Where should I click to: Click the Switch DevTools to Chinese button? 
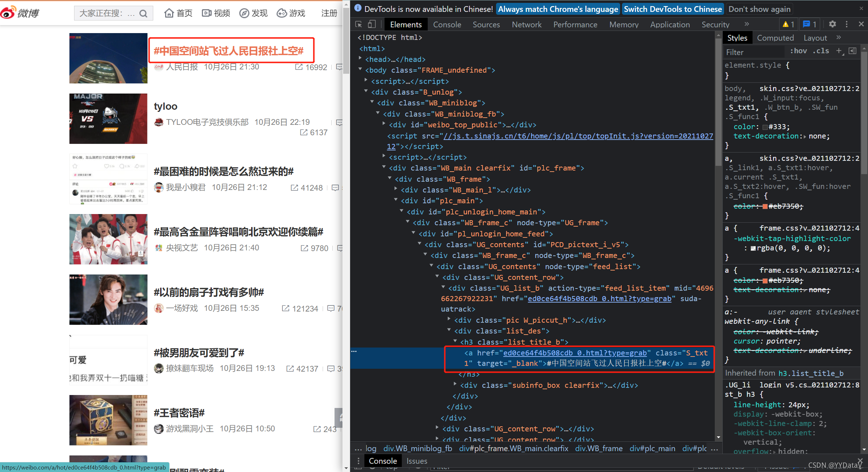pyautogui.click(x=673, y=9)
